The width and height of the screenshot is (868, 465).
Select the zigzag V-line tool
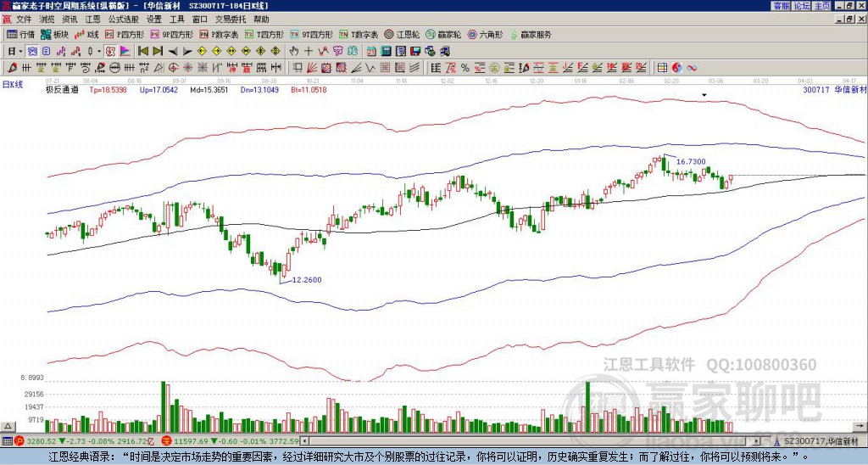tap(370, 68)
